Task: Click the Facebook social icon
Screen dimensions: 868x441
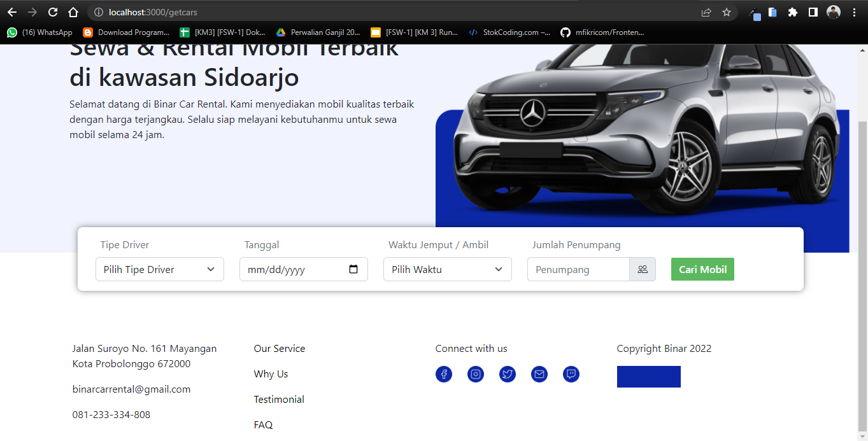Action: [x=444, y=374]
